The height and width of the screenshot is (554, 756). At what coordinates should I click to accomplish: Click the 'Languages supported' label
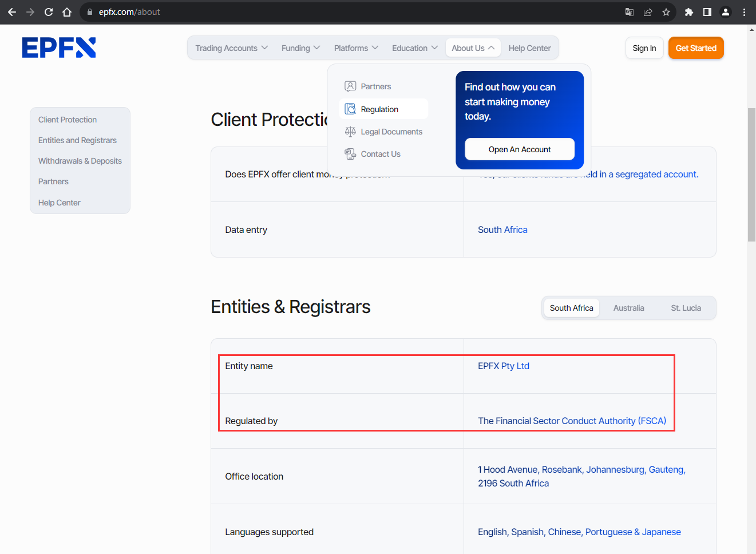click(270, 532)
